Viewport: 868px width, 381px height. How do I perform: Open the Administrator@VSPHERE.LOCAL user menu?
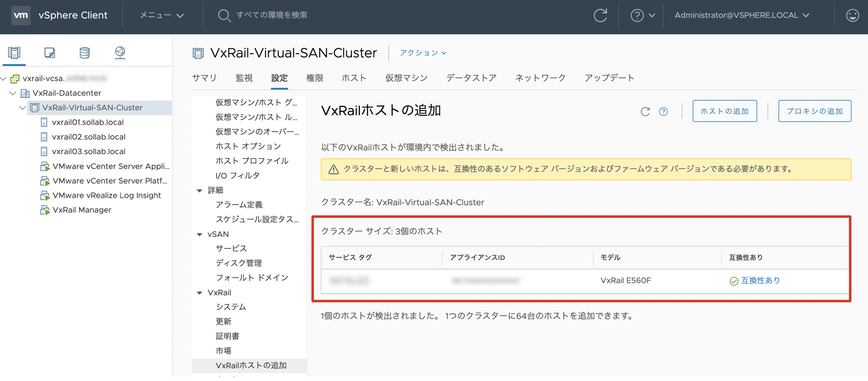742,15
